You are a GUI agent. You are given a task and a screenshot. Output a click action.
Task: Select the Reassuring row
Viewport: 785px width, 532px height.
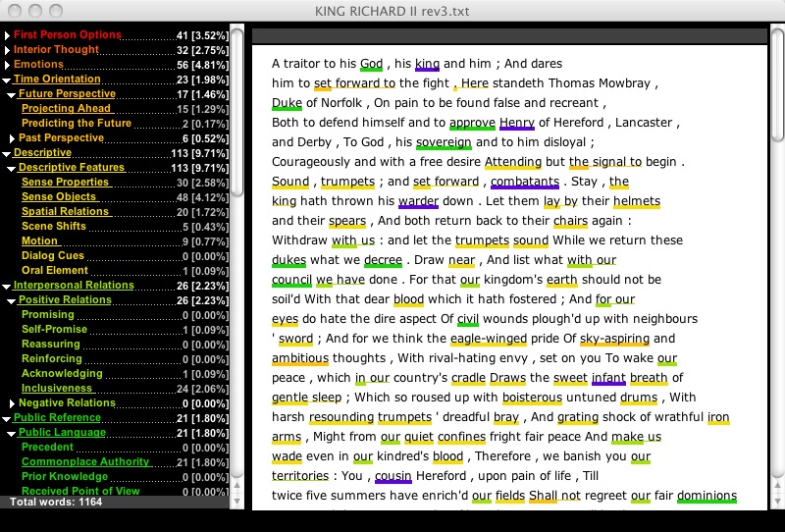pyautogui.click(x=125, y=345)
